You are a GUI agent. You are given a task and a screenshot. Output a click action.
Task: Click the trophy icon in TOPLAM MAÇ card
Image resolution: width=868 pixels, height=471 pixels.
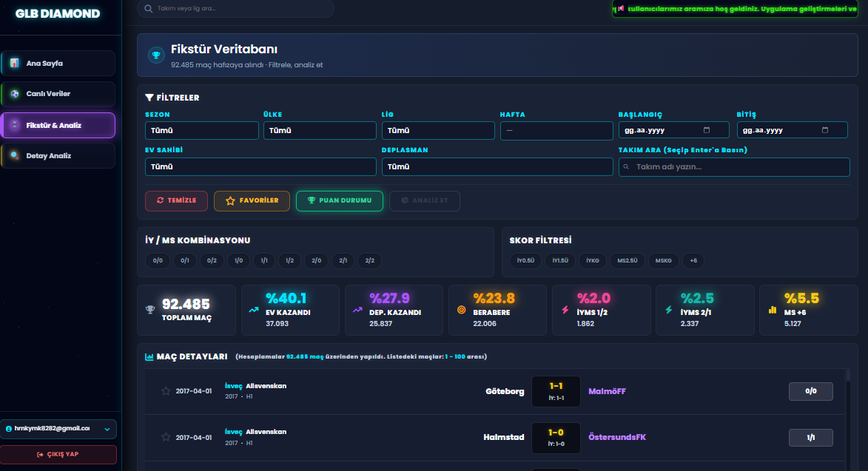[x=150, y=310]
